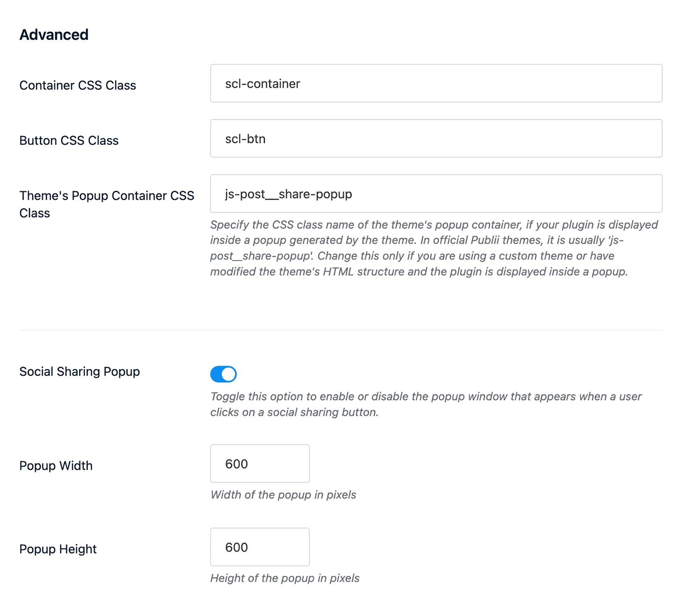Select the Popup Height input field
Image resolution: width=687 pixels, height=616 pixels.
click(x=259, y=547)
